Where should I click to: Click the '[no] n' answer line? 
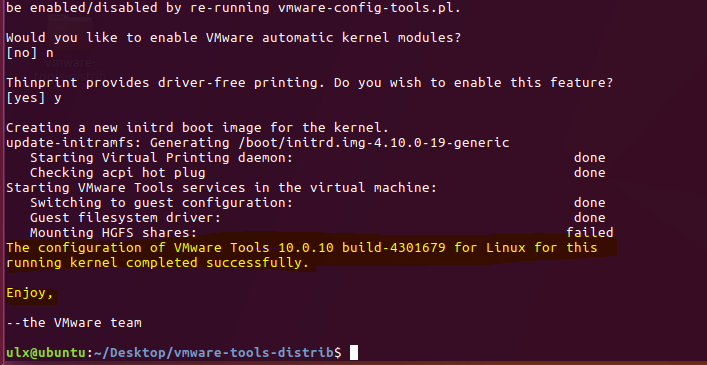click(30, 53)
